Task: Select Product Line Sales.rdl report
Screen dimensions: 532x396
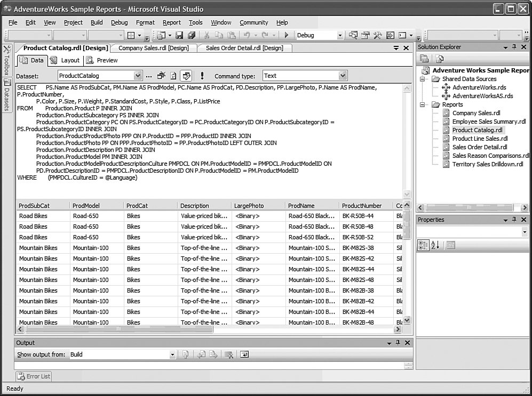Action: 480,139
